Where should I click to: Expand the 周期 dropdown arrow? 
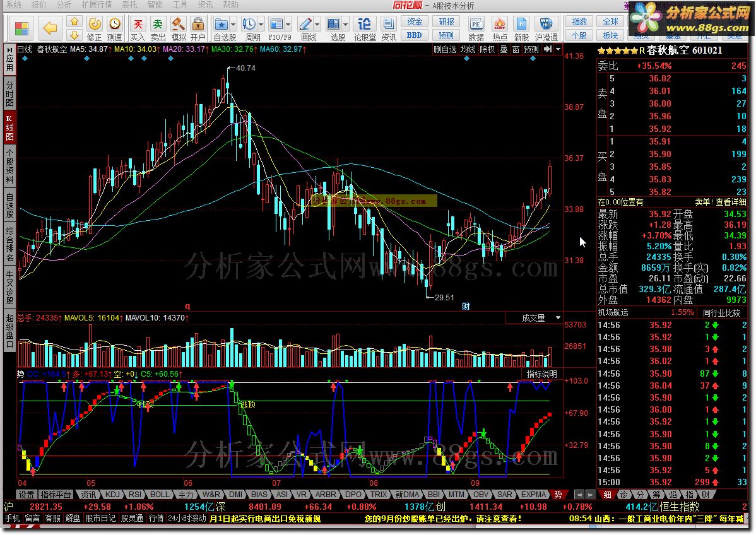261,24
